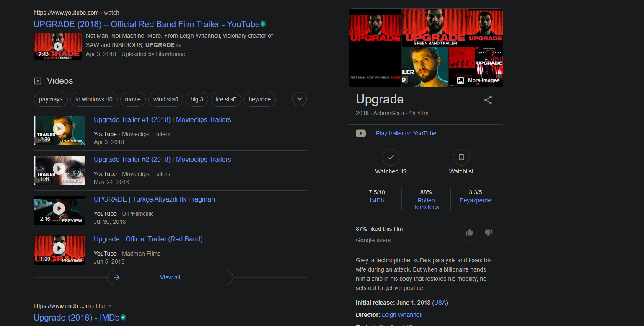
Task: Click the 'Jul 30, 2018' video date
Action: 110,222
